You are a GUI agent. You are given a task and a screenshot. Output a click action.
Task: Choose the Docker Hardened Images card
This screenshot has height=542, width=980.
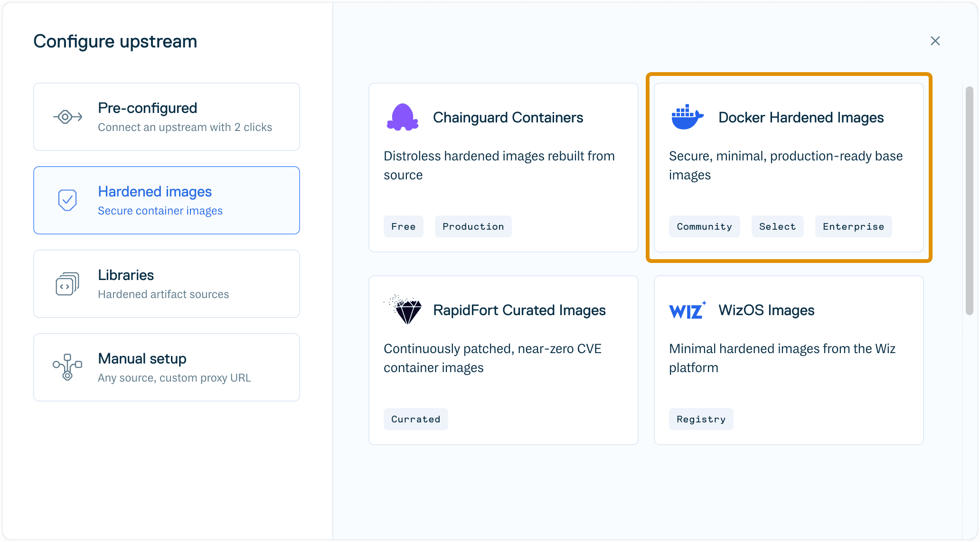click(789, 168)
